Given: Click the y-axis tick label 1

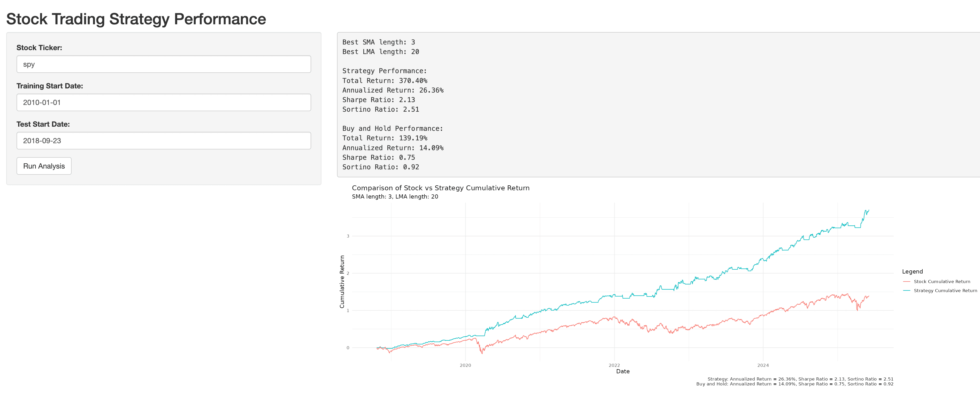Looking at the screenshot, I should (348, 310).
